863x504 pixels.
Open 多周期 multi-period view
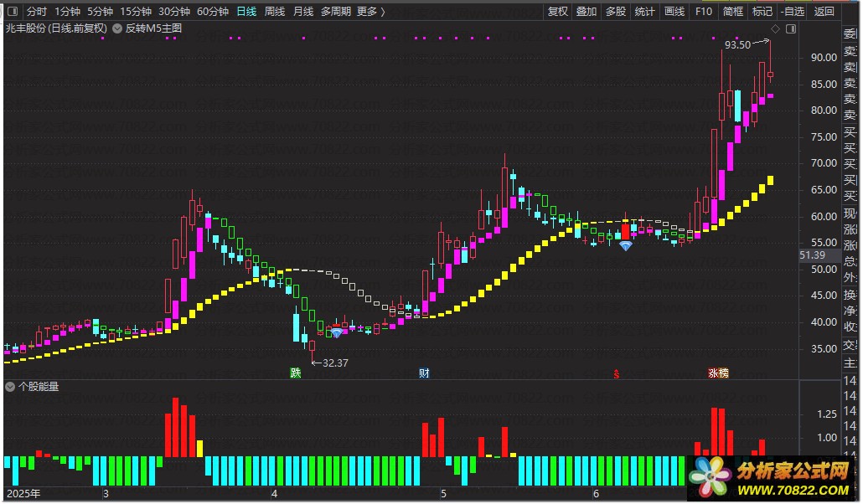click(336, 11)
